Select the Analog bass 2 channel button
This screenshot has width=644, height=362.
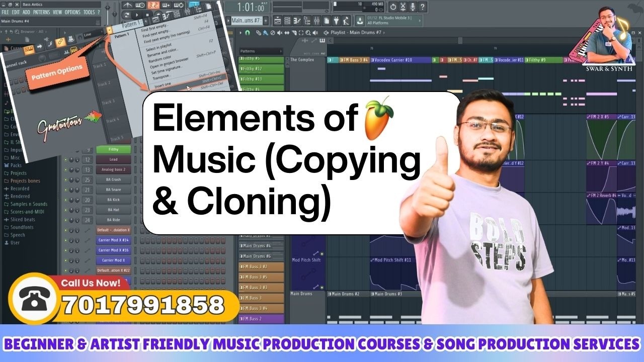coord(114,169)
